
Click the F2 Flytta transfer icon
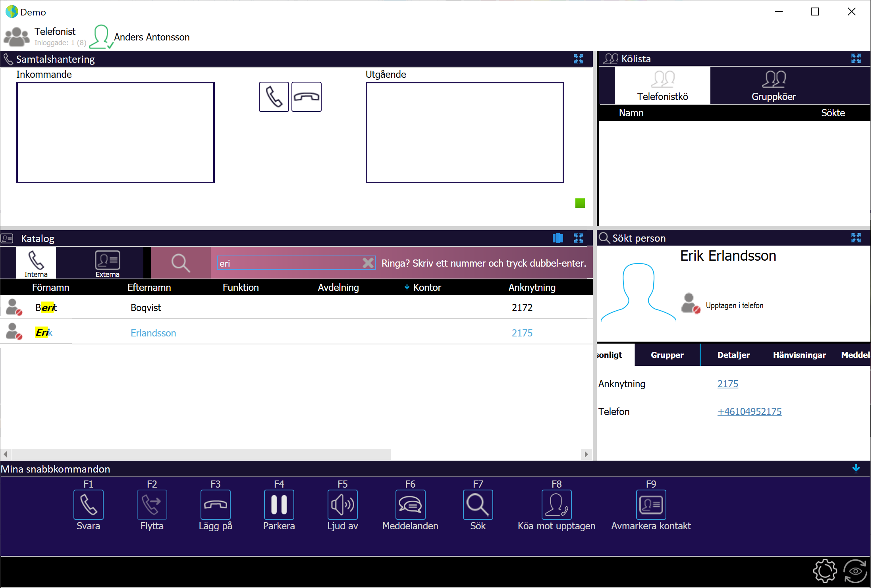(x=152, y=505)
